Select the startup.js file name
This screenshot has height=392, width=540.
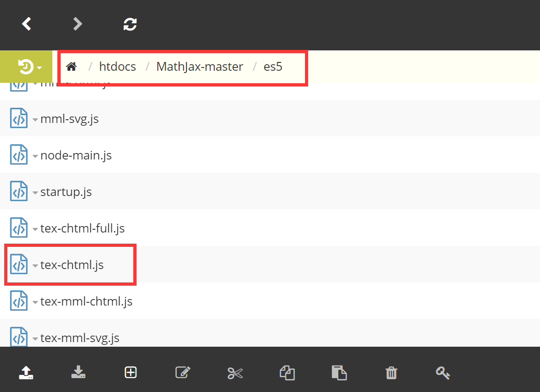coord(66,192)
